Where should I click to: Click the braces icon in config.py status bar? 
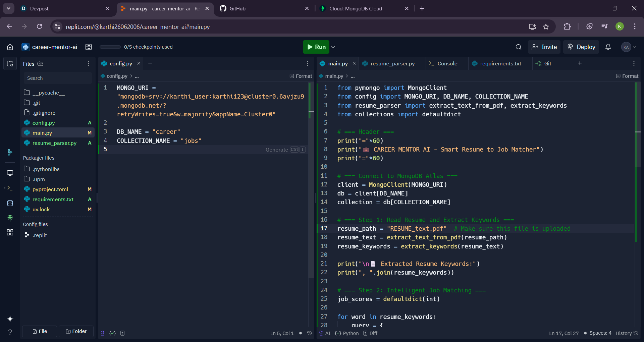click(113, 333)
